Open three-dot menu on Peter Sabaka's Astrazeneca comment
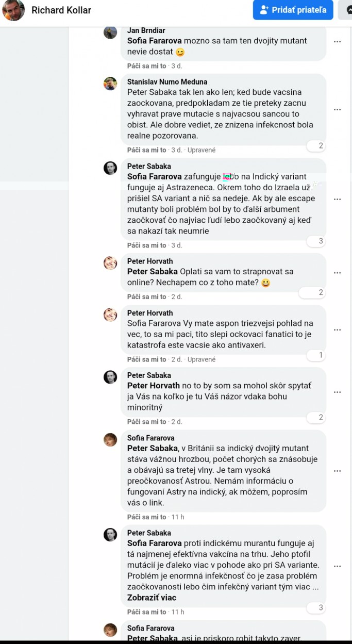Image resolution: width=352 pixels, height=644 pixels. 337,199
